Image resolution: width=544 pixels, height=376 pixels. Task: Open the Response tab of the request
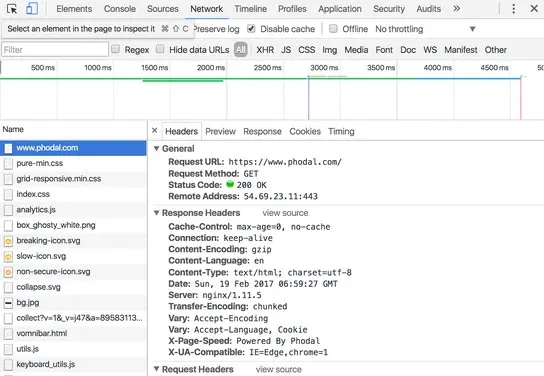pyautogui.click(x=262, y=131)
